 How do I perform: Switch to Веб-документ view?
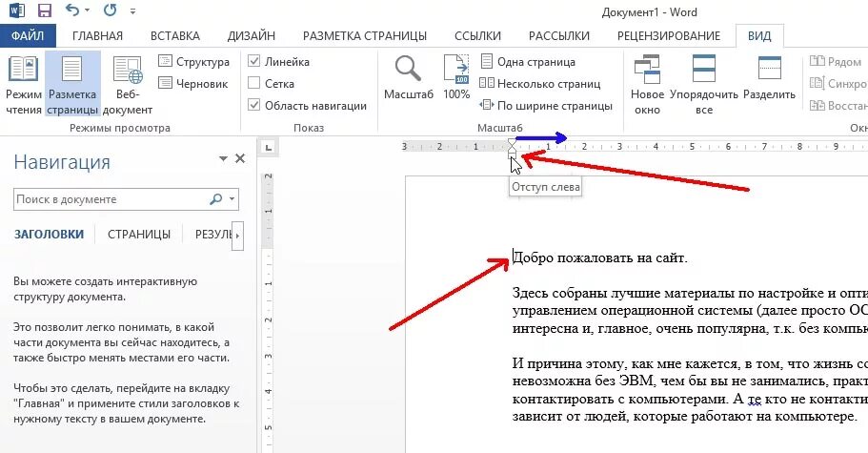128,85
